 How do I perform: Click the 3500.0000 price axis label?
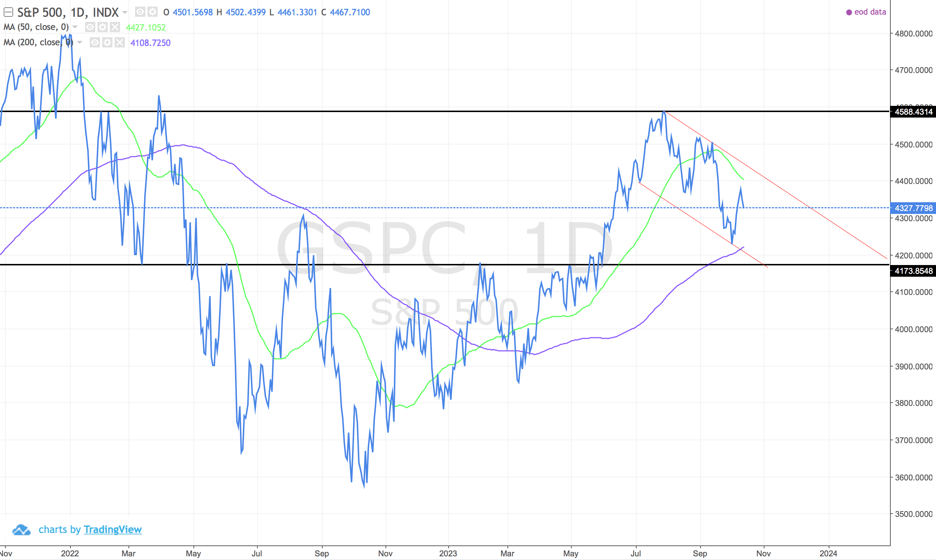914,514
